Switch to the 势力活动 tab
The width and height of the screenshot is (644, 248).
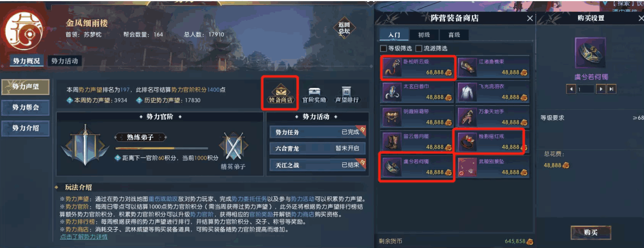pyautogui.click(x=64, y=61)
